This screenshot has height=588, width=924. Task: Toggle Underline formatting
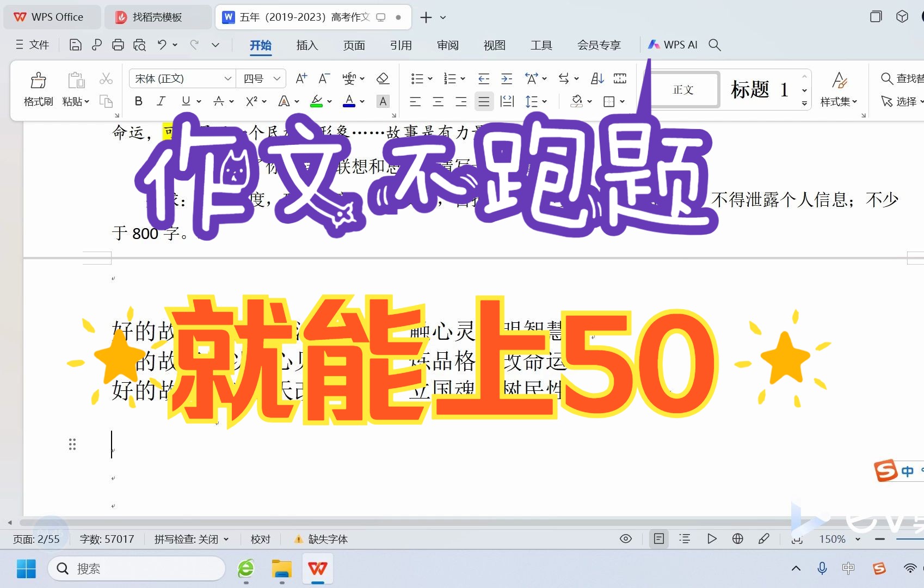coord(186,101)
